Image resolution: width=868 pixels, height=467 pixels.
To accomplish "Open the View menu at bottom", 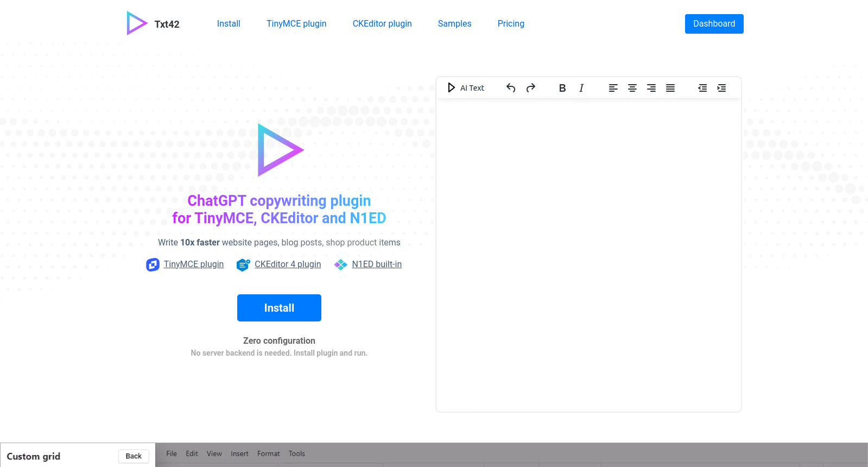I will pyautogui.click(x=214, y=453).
